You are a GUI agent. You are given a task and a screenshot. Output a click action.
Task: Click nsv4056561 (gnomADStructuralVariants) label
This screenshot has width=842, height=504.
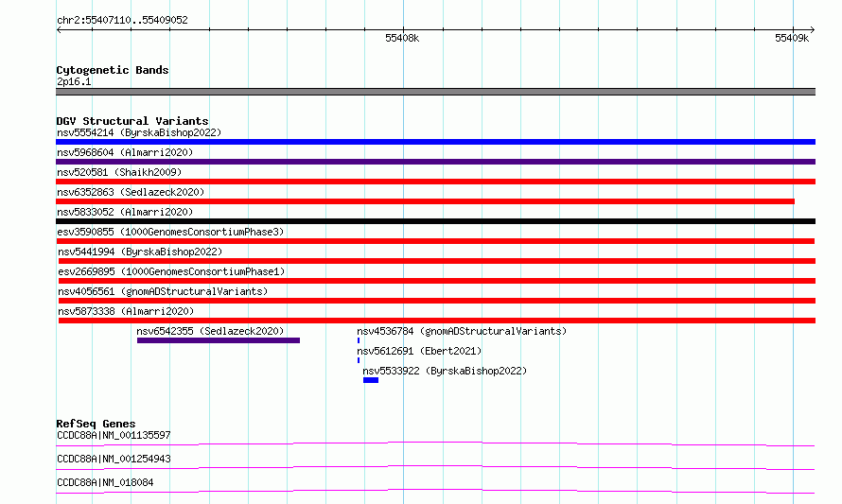coord(163,291)
